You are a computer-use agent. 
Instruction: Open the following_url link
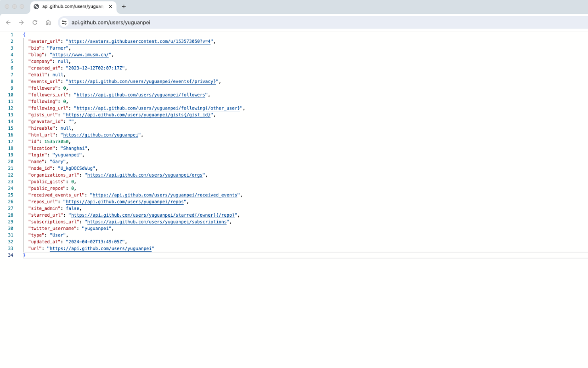click(159, 108)
